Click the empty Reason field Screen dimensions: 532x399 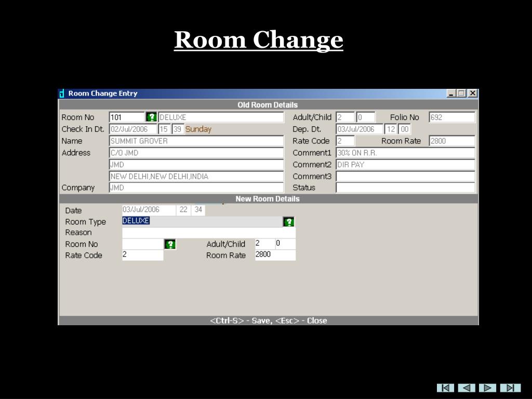(x=209, y=233)
